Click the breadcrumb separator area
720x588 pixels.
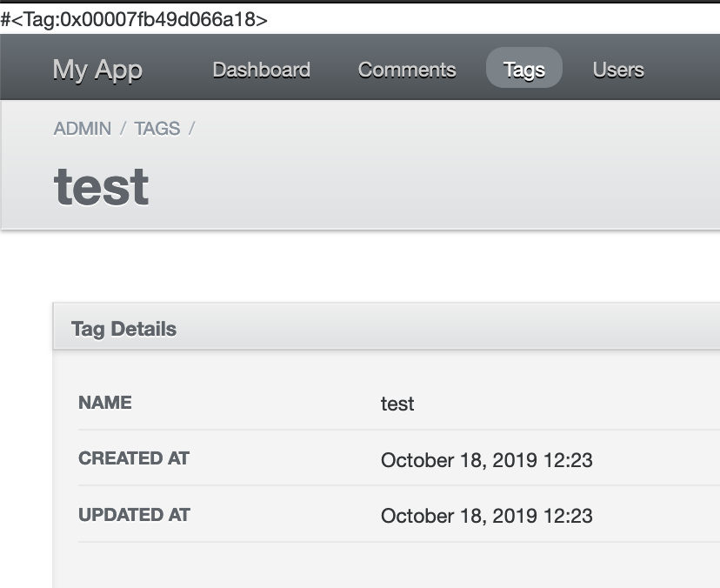(x=120, y=128)
